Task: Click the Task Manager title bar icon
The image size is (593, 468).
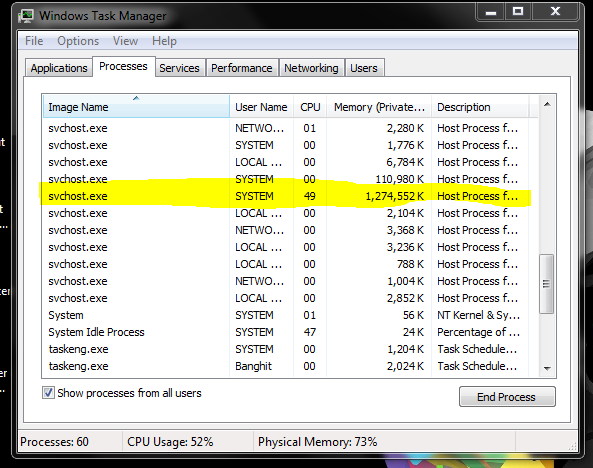Action: click(x=27, y=16)
